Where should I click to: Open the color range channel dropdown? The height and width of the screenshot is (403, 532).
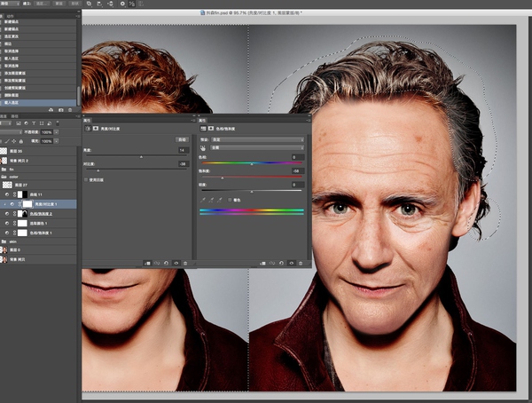pos(257,148)
